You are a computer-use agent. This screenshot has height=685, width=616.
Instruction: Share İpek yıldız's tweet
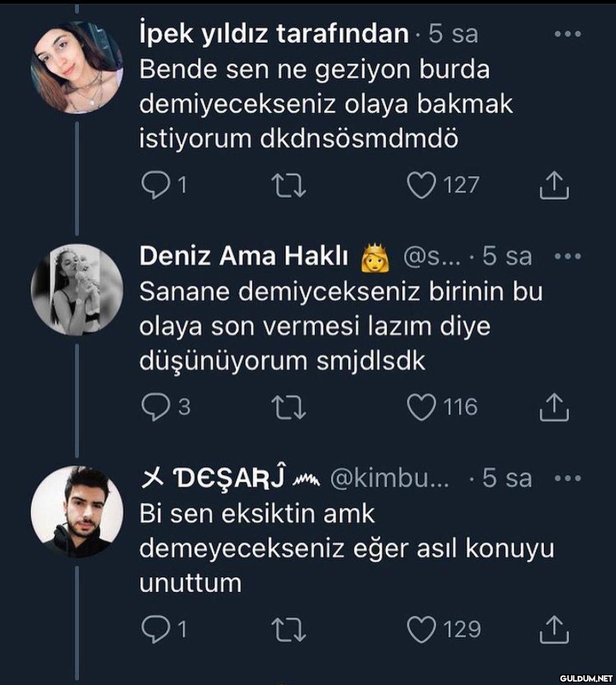click(x=554, y=186)
